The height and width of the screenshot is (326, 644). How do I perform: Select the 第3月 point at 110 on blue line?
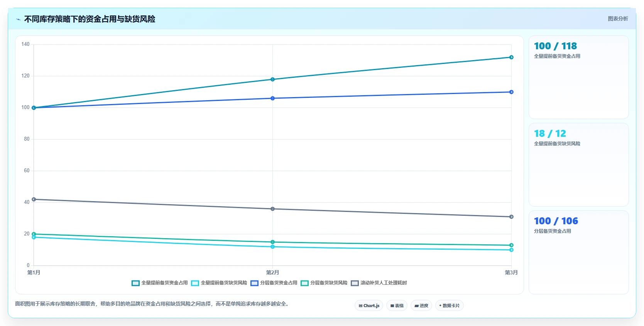[x=511, y=92]
